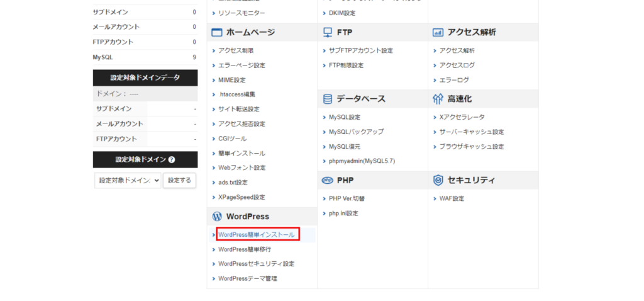Click the データベース cylinder icon
The height and width of the screenshot is (301, 644).
(327, 99)
